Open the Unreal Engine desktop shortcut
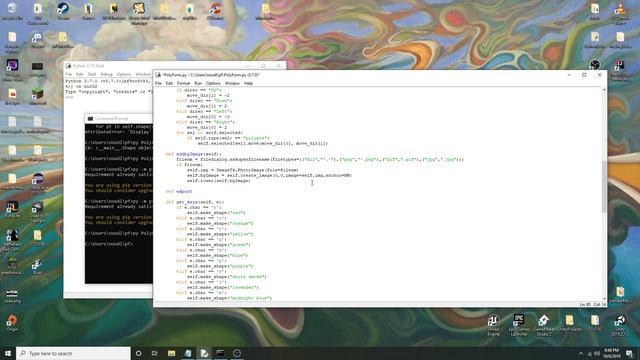The width and height of the screenshot is (640, 360). pos(493,324)
